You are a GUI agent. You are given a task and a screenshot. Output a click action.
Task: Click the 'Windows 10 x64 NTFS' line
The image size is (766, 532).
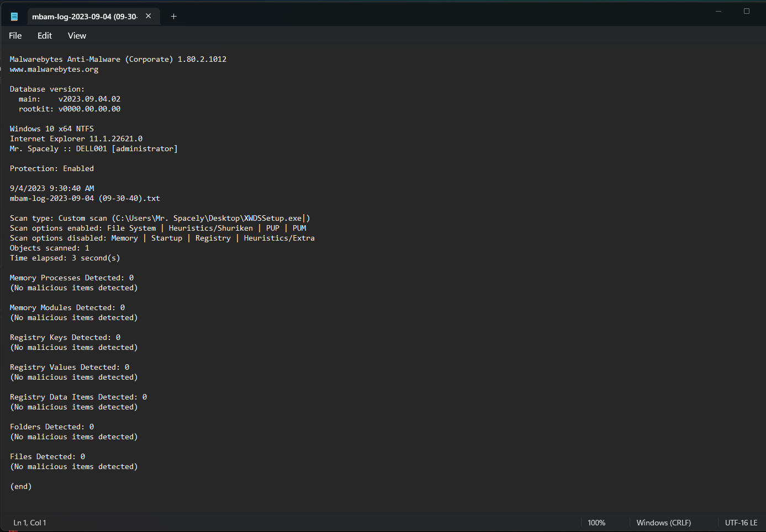tap(52, 129)
